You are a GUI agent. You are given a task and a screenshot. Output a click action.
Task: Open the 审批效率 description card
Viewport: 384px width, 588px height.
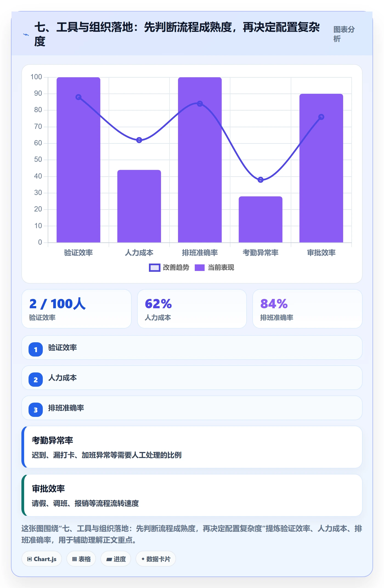192,495
